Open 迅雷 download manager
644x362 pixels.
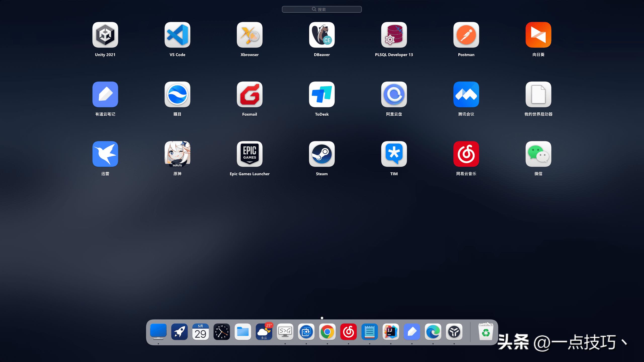pos(105,154)
